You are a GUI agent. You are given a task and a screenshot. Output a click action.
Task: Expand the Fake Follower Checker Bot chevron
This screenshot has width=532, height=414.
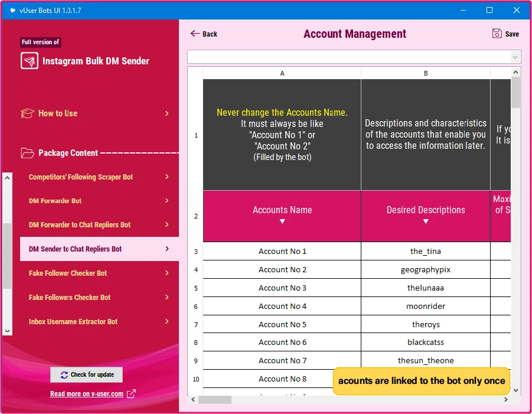[x=167, y=273]
